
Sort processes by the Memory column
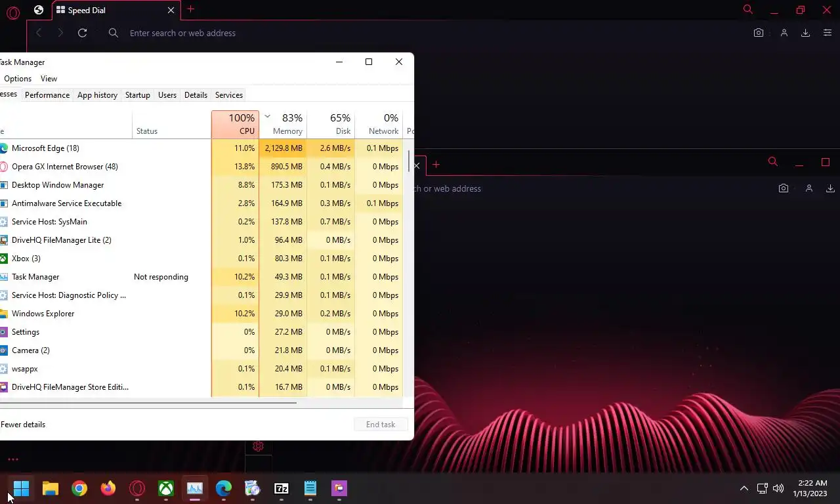(x=283, y=124)
